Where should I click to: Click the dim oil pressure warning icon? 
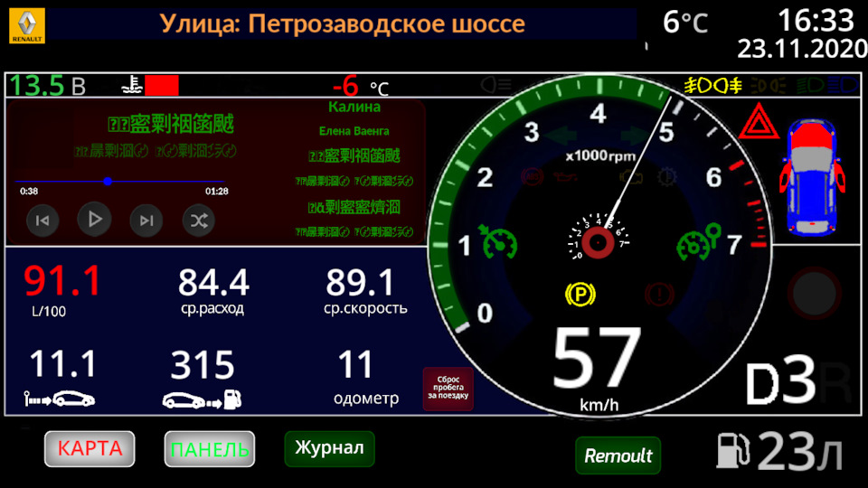point(566,177)
